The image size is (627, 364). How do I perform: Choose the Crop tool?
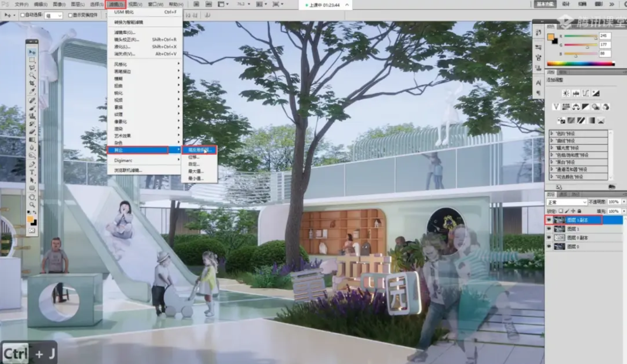32,84
